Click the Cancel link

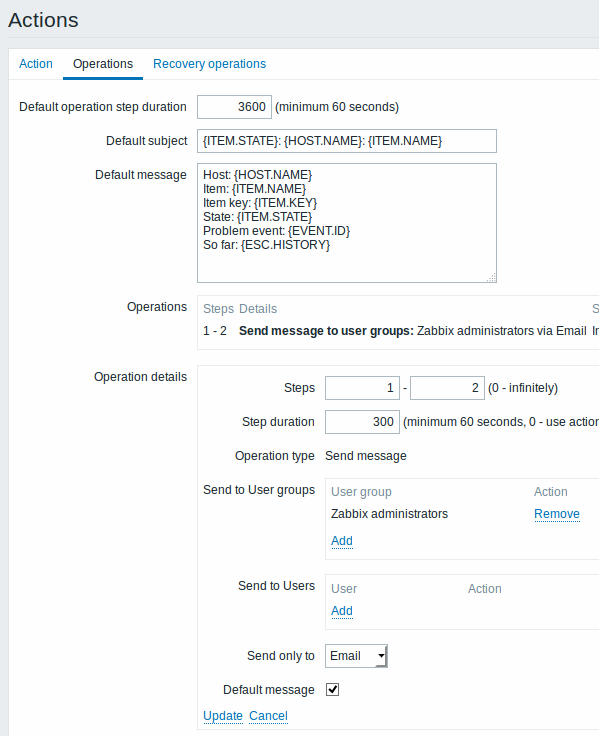click(268, 716)
